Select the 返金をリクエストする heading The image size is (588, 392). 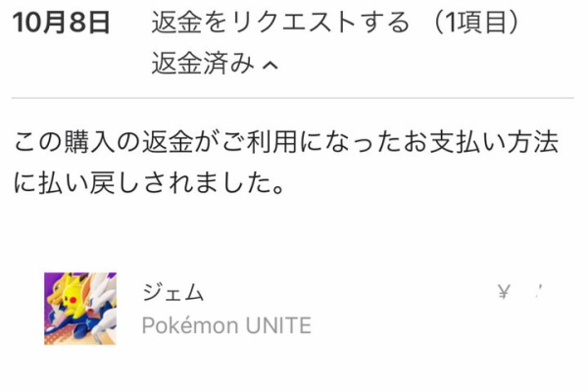tap(280, 23)
